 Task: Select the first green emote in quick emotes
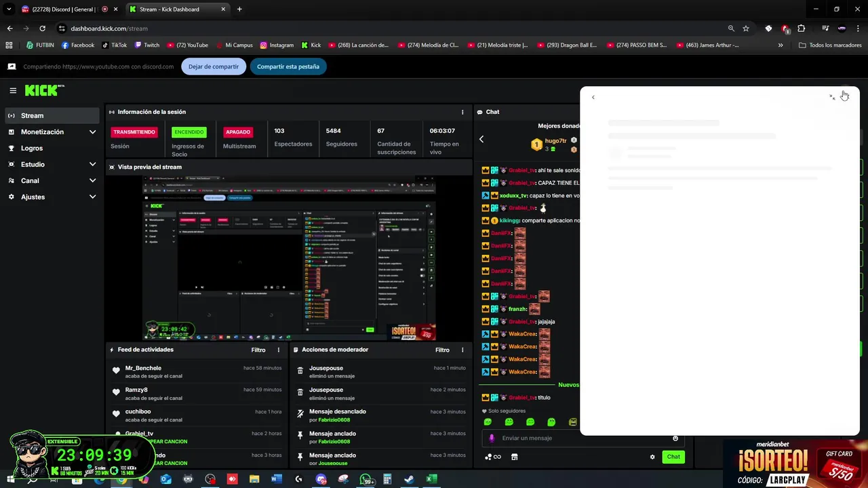click(488, 422)
